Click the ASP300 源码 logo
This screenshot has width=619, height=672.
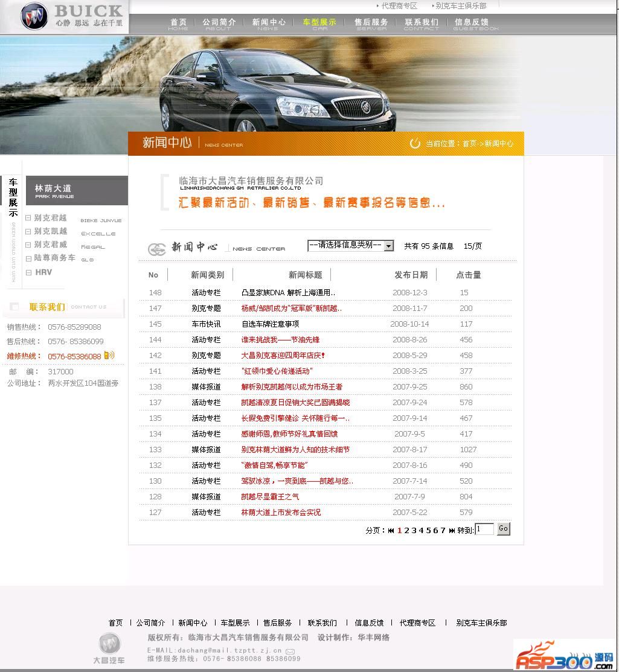point(564,655)
